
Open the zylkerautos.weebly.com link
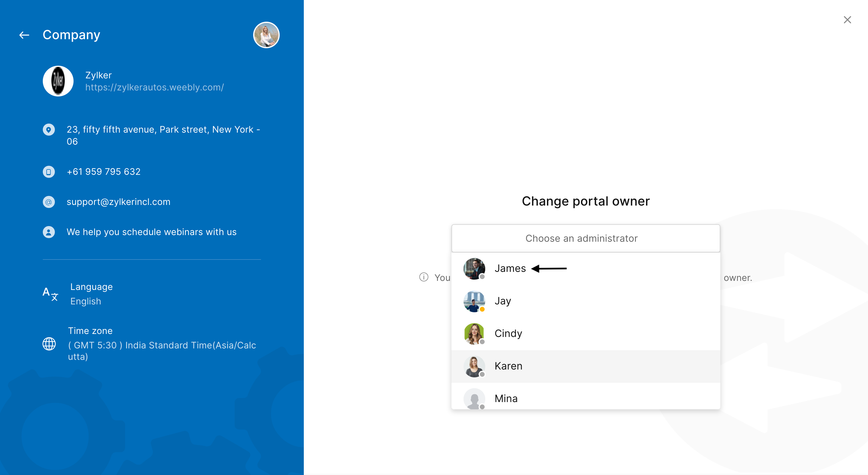point(154,87)
